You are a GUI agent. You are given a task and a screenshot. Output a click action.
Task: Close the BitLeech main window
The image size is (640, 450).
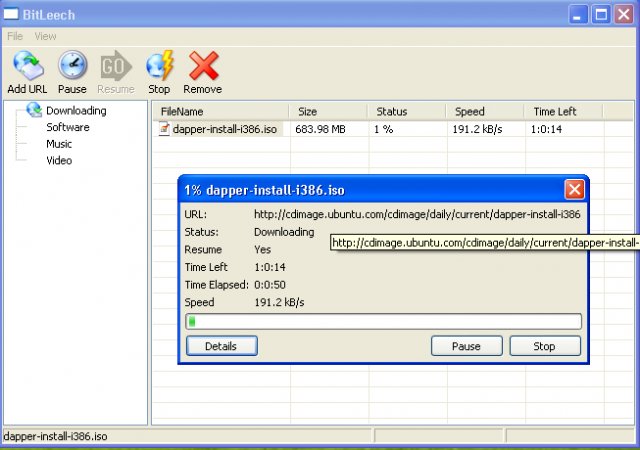(x=624, y=15)
